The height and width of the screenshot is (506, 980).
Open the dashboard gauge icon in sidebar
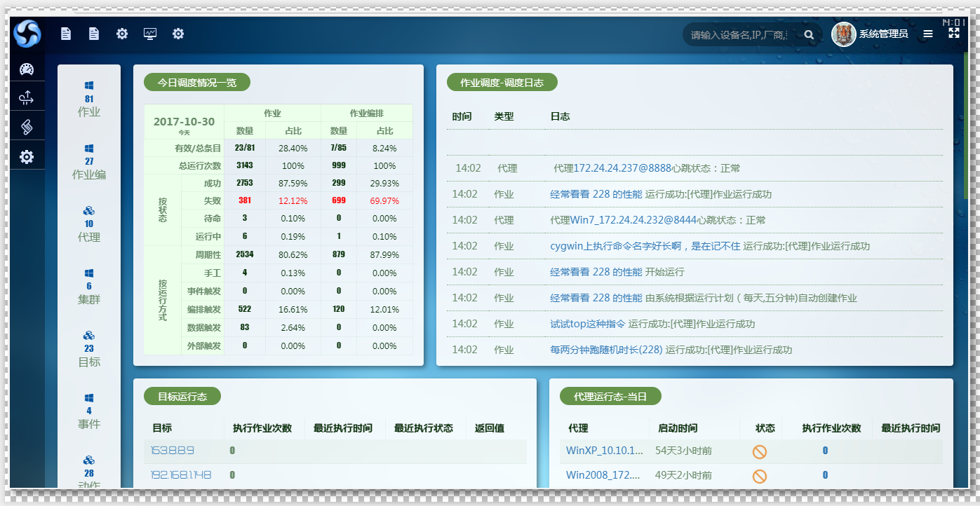(x=27, y=69)
